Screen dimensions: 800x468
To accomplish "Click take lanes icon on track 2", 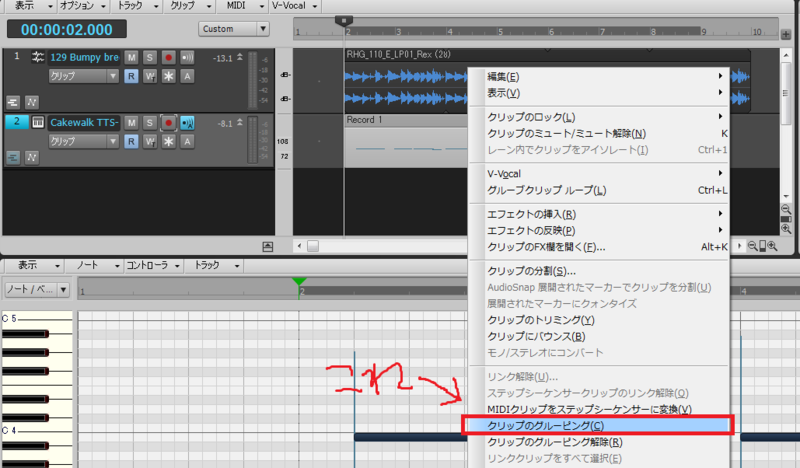I will click(13, 158).
